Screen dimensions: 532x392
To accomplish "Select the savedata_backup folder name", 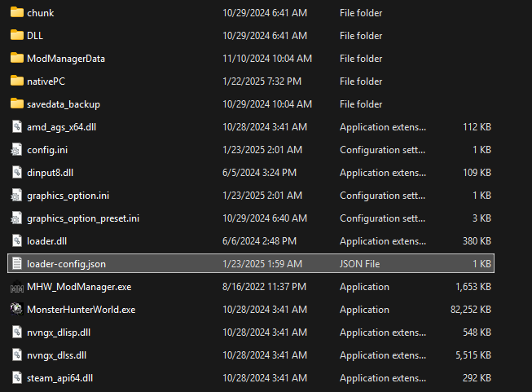I will tap(64, 104).
